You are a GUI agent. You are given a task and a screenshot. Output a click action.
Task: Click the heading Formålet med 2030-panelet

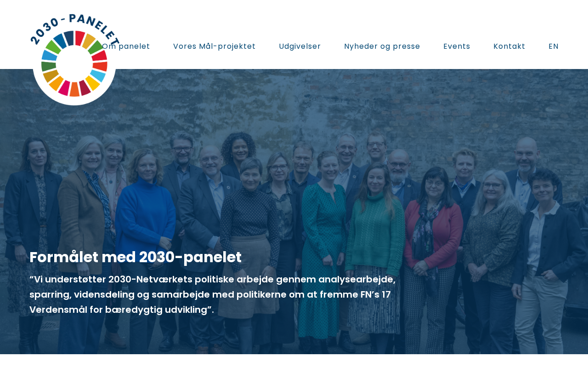coord(136,257)
